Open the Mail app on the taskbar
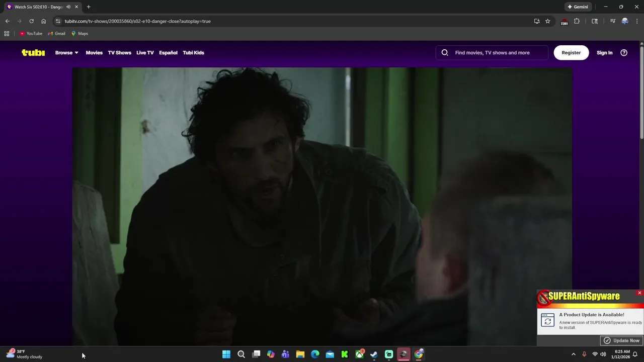The height and width of the screenshot is (362, 644). coord(330,354)
